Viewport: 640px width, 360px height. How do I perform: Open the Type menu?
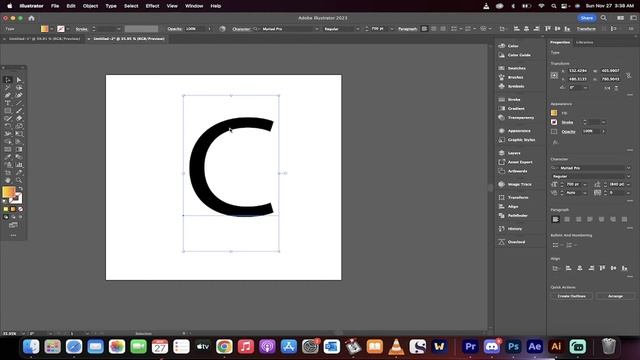(111, 6)
